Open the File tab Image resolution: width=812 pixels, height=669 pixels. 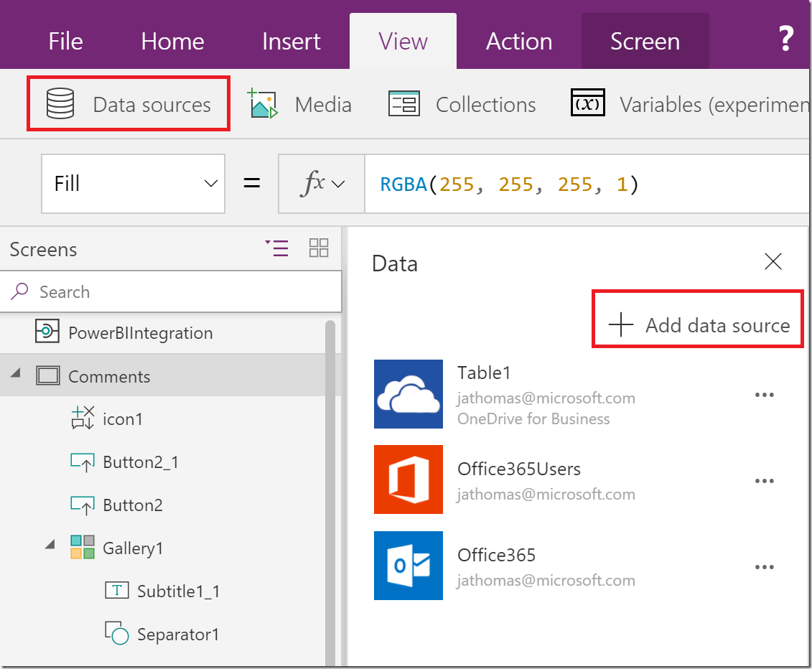click(x=65, y=42)
